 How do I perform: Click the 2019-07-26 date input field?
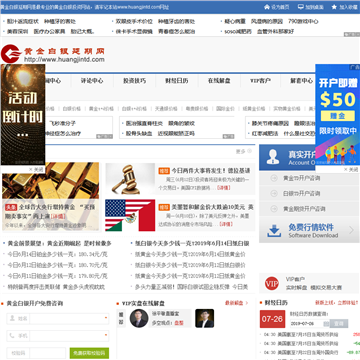[x=306, y=324]
